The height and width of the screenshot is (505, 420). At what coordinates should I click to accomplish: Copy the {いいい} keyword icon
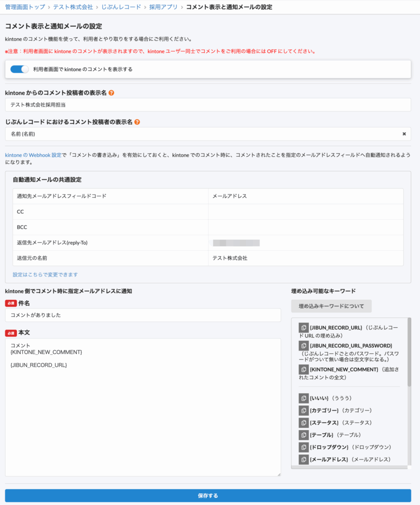pos(304,398)
